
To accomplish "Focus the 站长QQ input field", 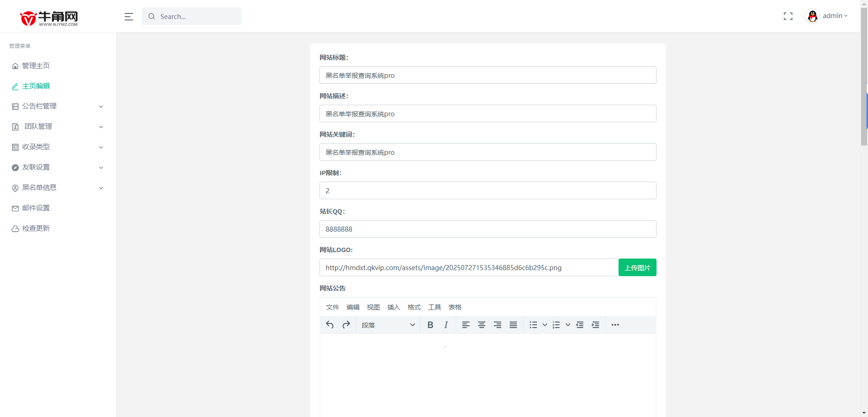I will tap(488, 229).
